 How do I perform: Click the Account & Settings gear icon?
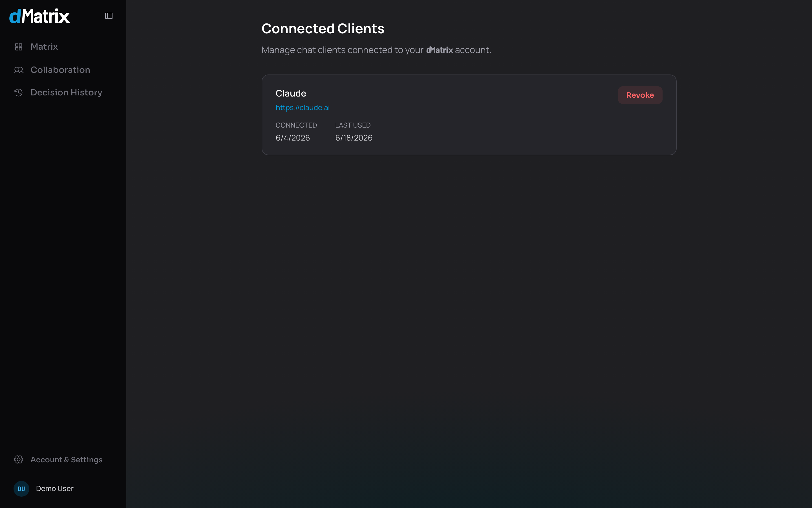18,459
